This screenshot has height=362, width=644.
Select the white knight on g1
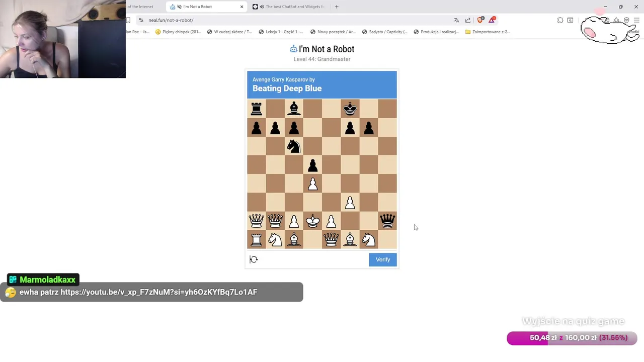[369, 240]
